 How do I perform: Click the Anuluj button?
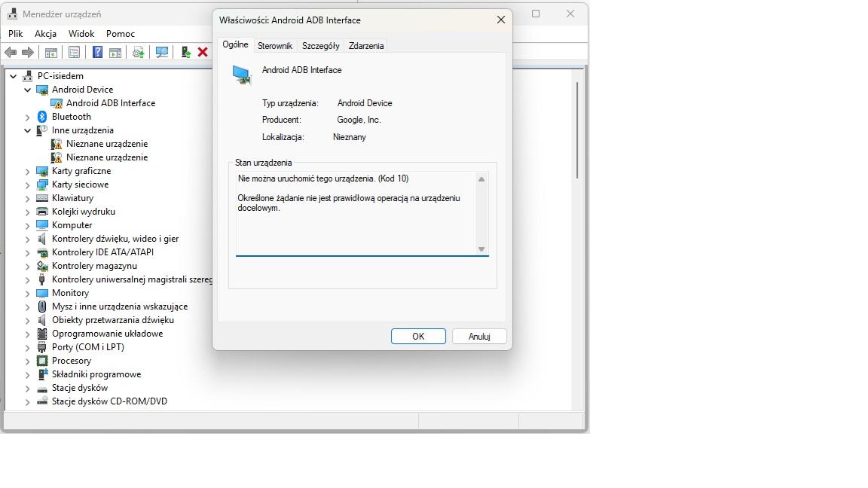click(479, 337)
